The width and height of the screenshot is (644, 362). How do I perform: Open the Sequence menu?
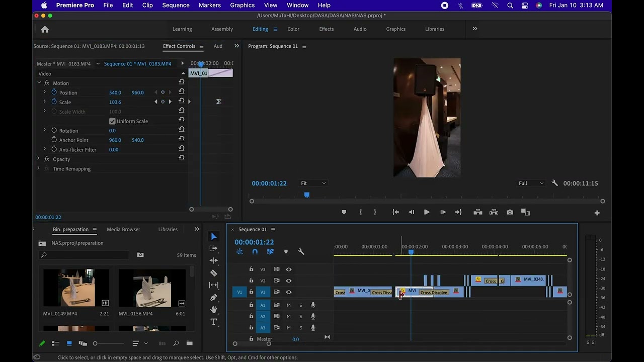click(x=176, y=5)
